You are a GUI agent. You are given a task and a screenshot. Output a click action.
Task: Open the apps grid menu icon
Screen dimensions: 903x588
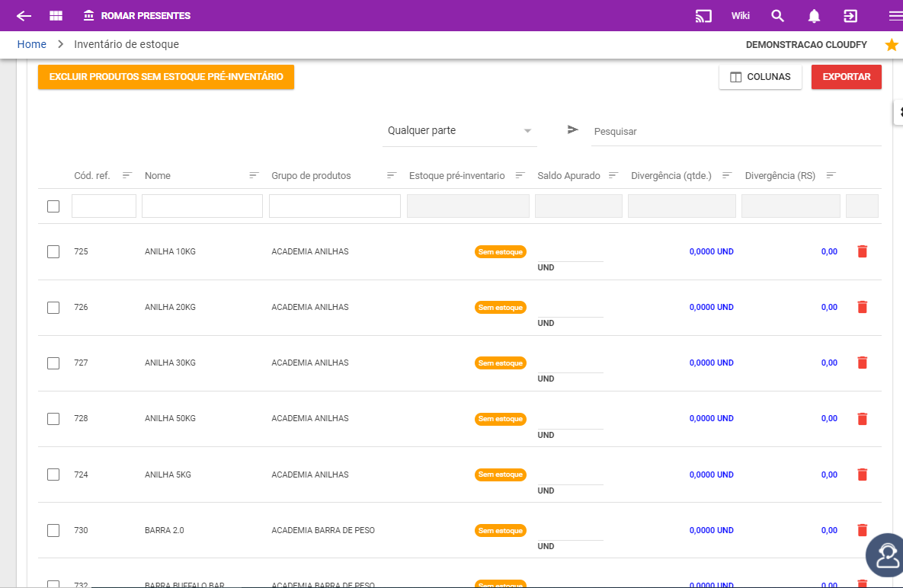coord(56,16)
